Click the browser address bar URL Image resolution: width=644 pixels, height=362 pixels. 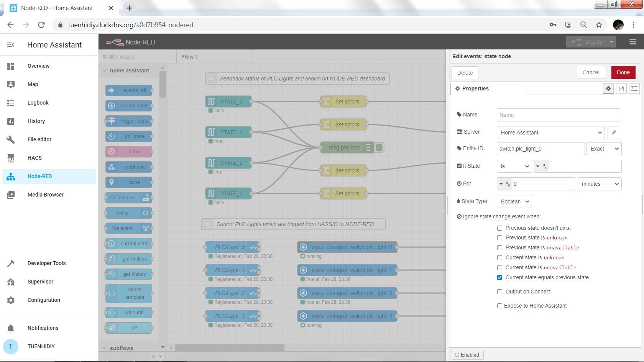click(131, 25)
